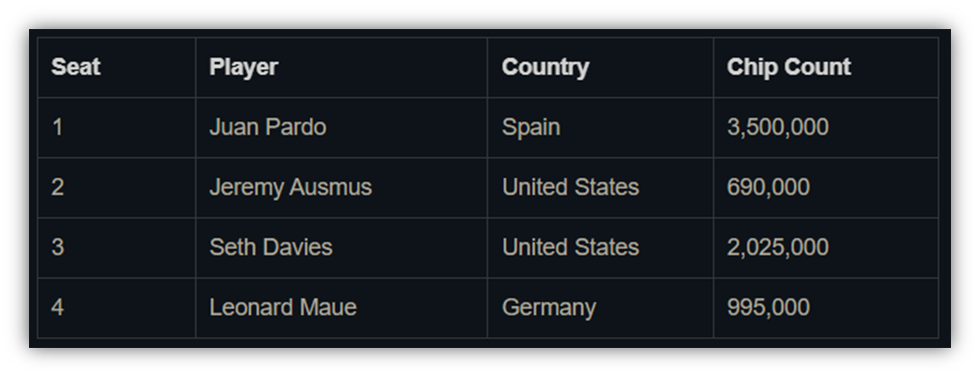
Task: Click United States in Jeremy Ausmus row
Action: 600,187
